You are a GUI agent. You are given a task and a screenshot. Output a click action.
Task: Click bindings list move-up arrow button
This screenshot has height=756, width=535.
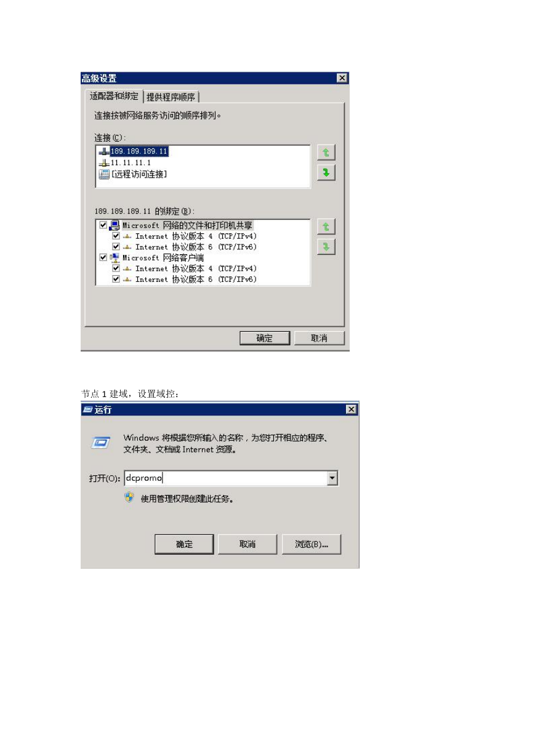[x=326, y=227]
